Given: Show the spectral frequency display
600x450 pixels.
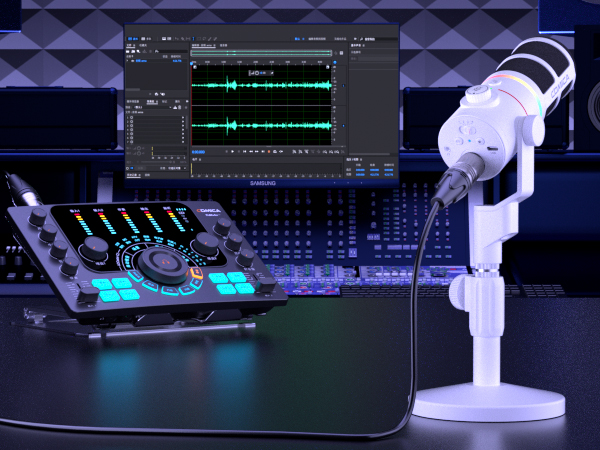Looking at the screenshot, I should click(x=164, y=39).
